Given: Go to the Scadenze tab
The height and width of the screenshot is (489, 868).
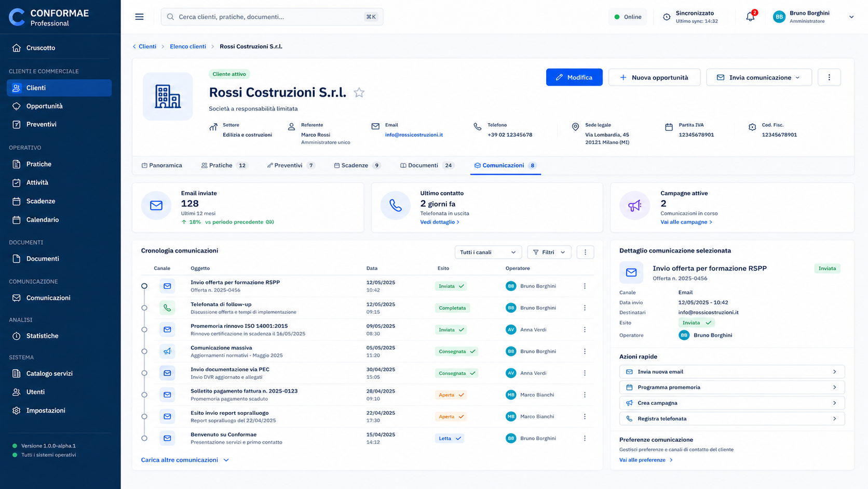Looking at the screenshot, I should point(357,166).
